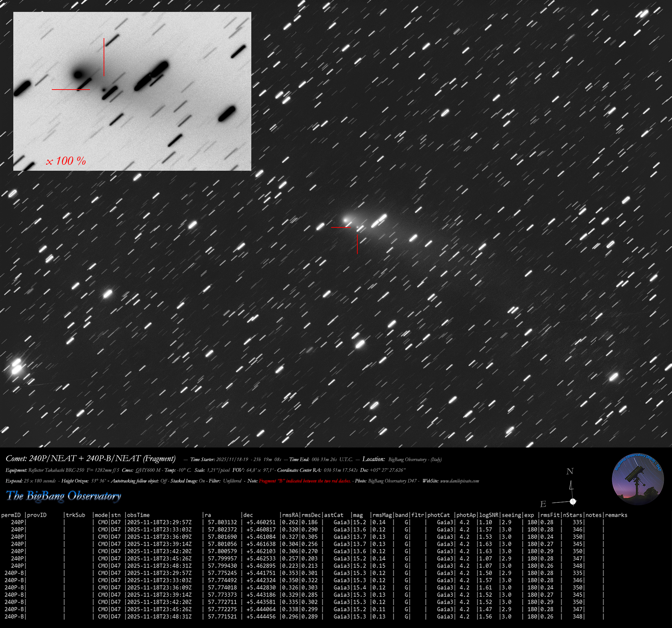Click the dark comet nucleus in the inset

(x=78, y=74)
